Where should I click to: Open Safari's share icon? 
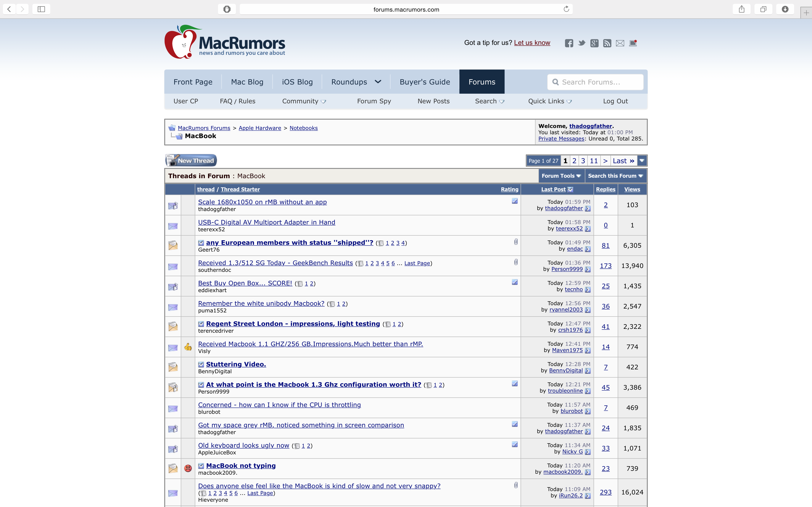741,9
